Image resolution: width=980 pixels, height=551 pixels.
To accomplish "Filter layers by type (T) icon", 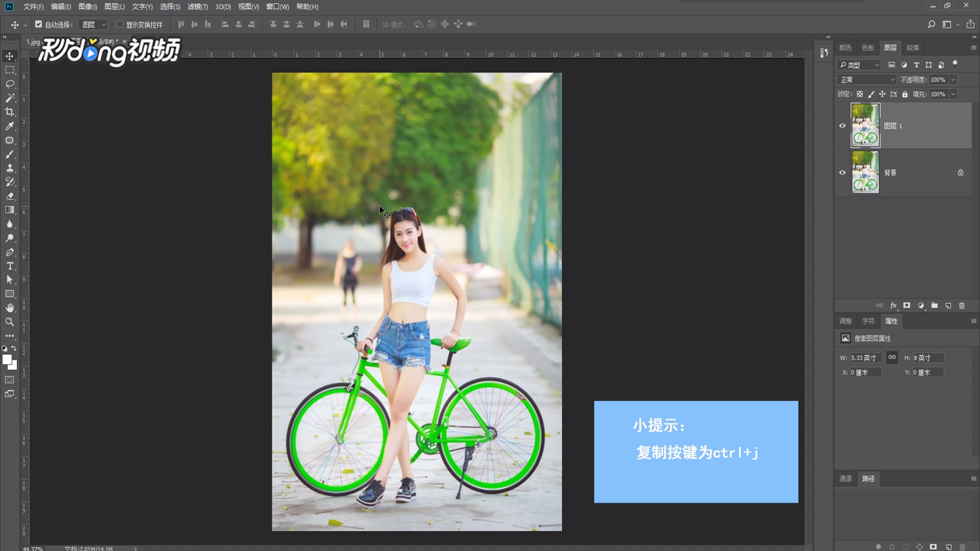I will [916, 65].
